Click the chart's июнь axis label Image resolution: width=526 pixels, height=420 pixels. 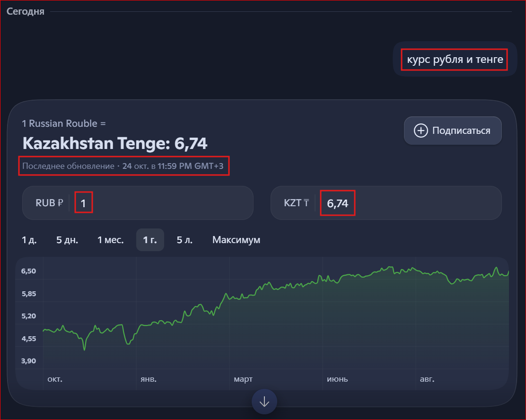(x=337, y=379)
